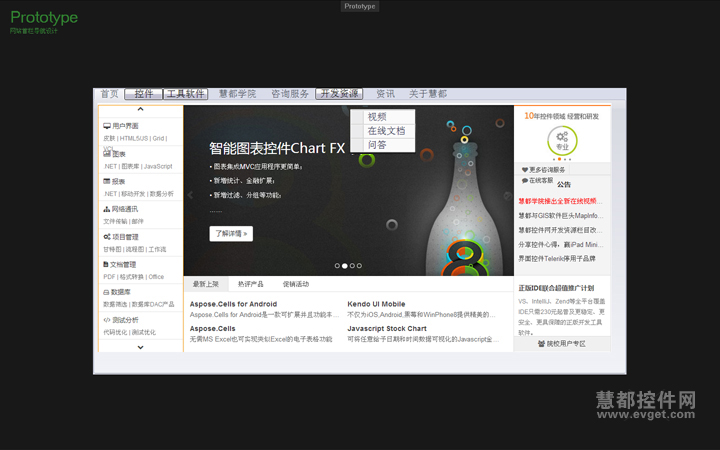This screenshot has width=720, height=450.
Task: Click the monitor icon beside 用户界面
Action: (107, 126)
